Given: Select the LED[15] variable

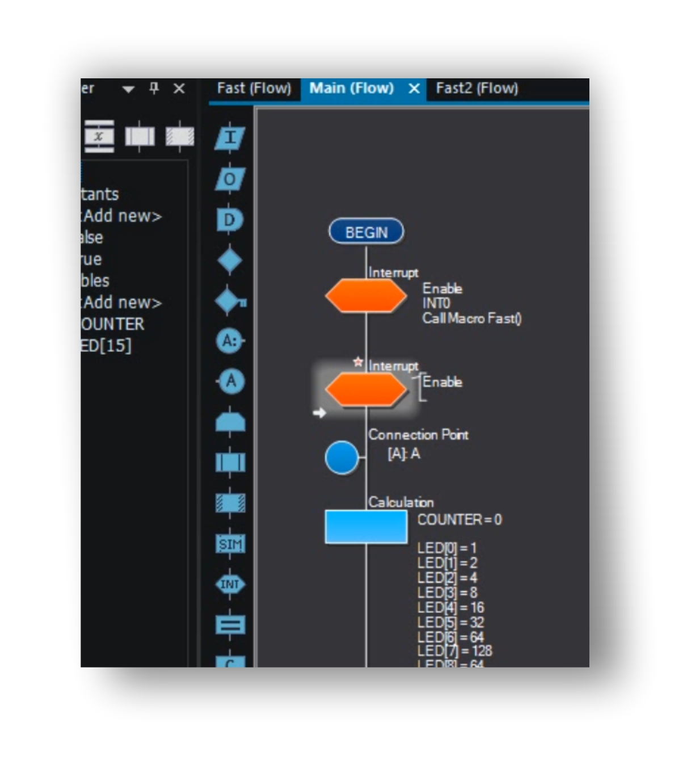Looking at the screenshot, I should [x=106, y=346].
